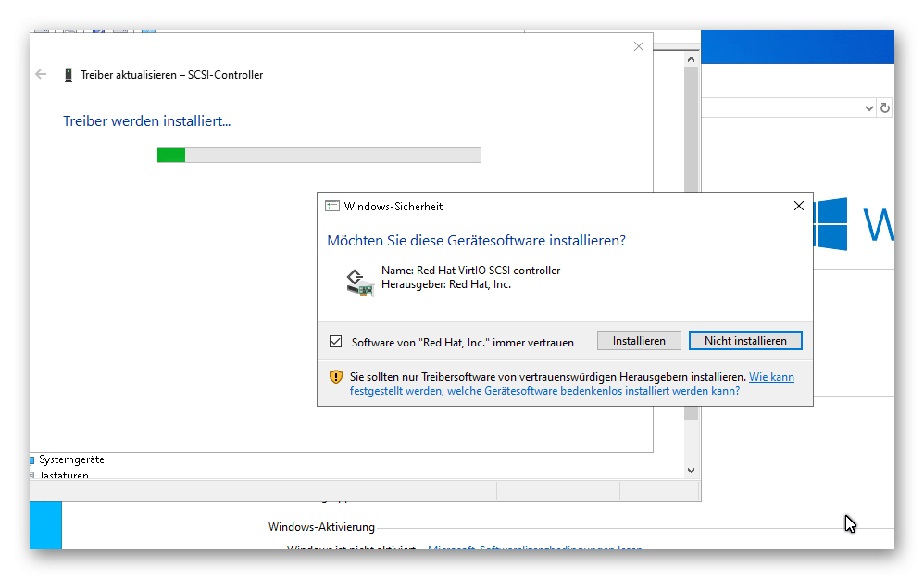Click the Device Manager scrollbar down arrow
Screen dimensions: 924x579
(x=692, y=471)
